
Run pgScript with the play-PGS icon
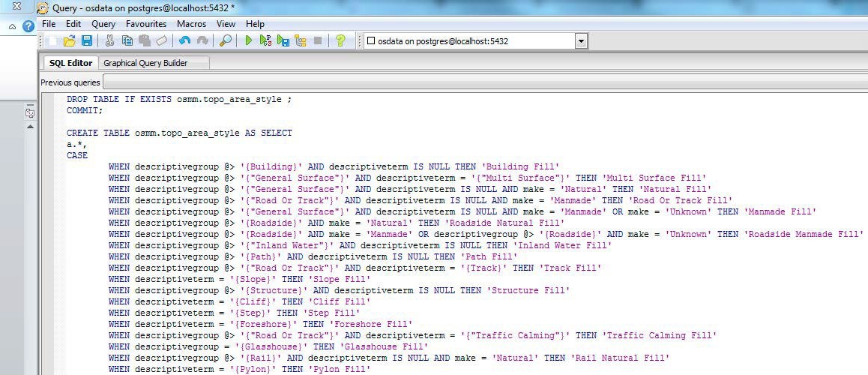coord(265,40)
